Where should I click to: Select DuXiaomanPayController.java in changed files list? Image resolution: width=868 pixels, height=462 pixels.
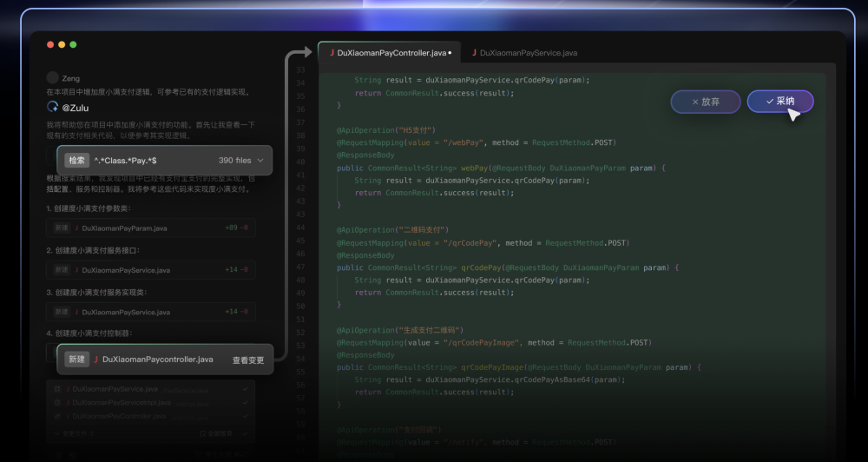click(119, 416)
